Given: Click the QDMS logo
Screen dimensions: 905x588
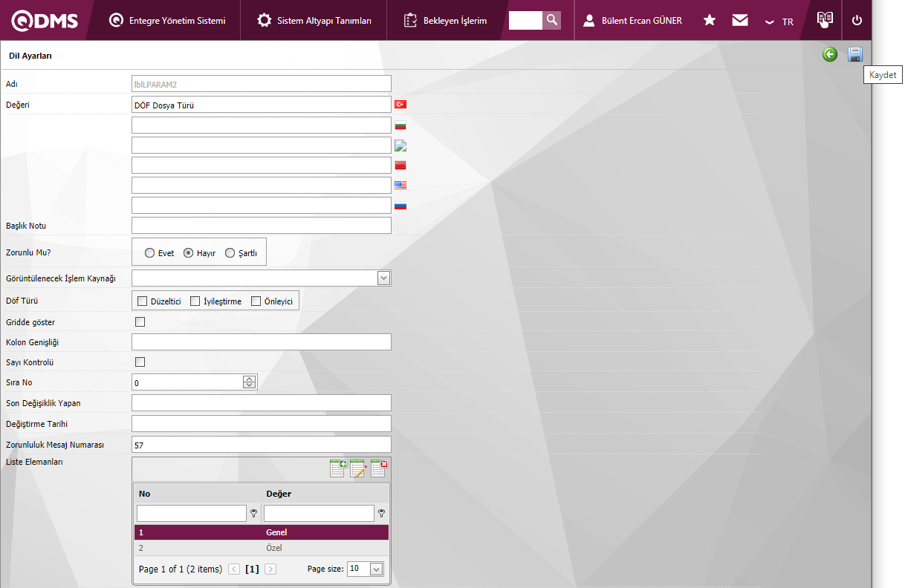Looking at the screenshot, I should 45,21.
